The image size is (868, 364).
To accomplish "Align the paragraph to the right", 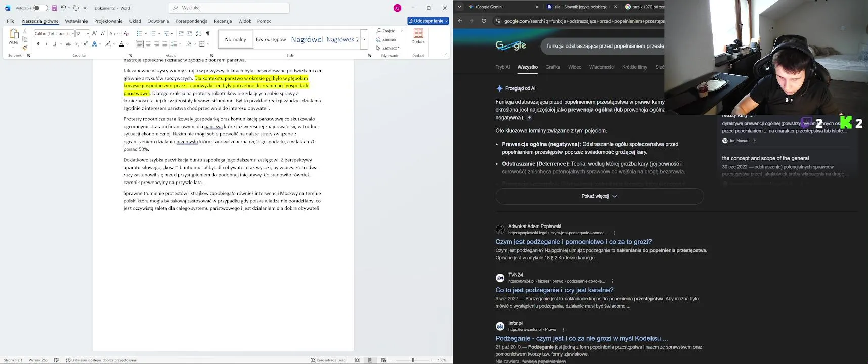I will click(x=156, y=44).
